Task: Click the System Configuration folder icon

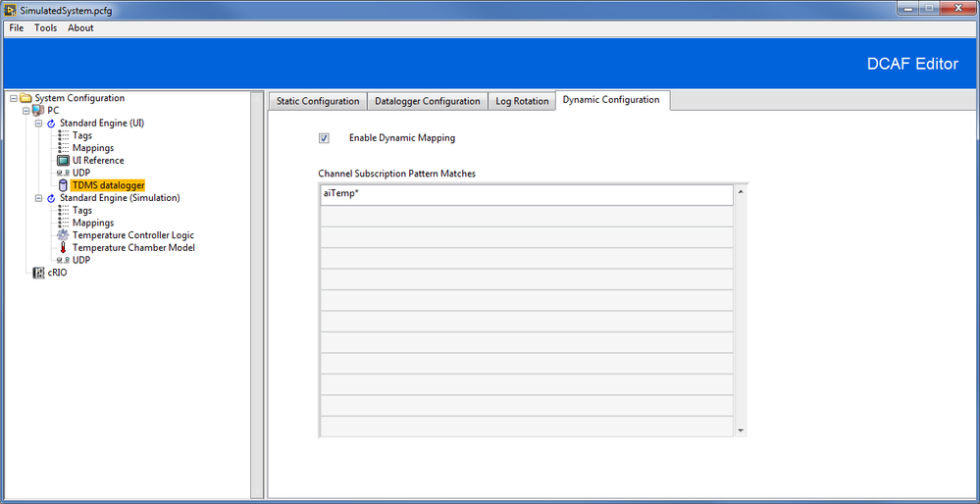Action: [26, 98]
